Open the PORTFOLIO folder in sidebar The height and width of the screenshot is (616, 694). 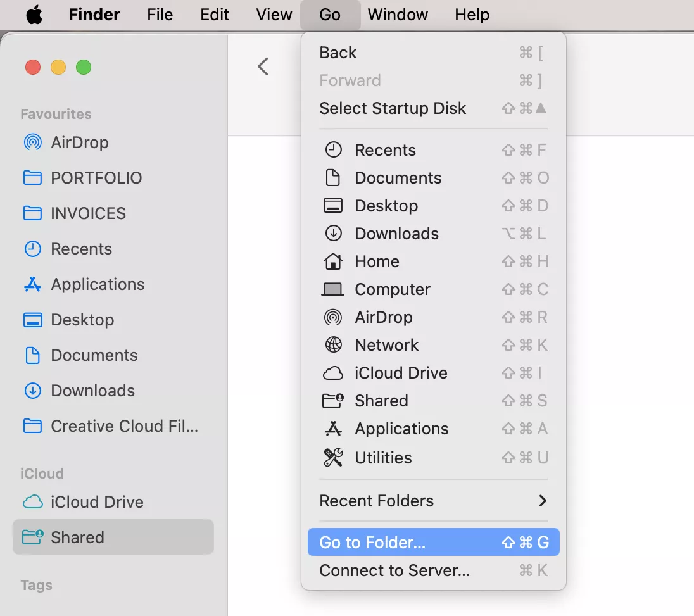tap(96, 178)
